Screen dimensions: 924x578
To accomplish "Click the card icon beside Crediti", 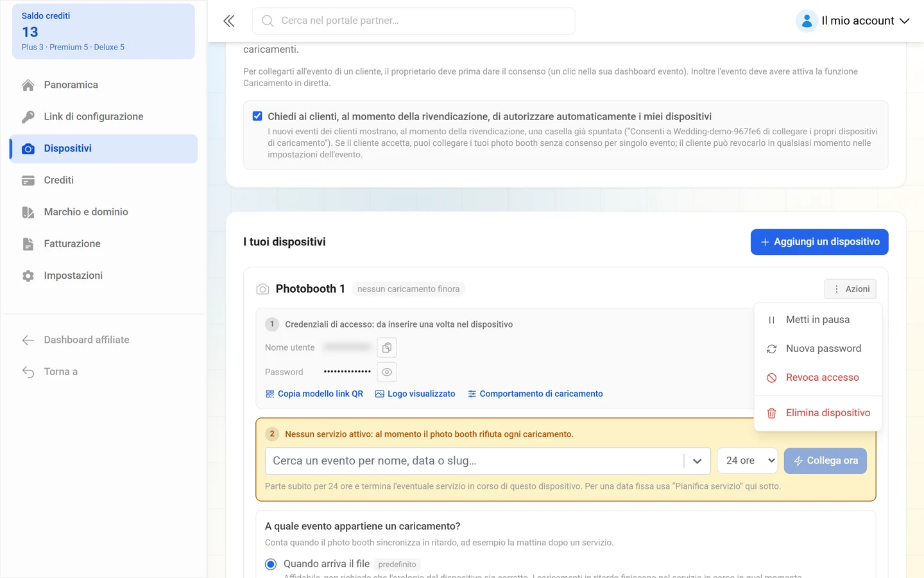I will [x=28, y=180].
